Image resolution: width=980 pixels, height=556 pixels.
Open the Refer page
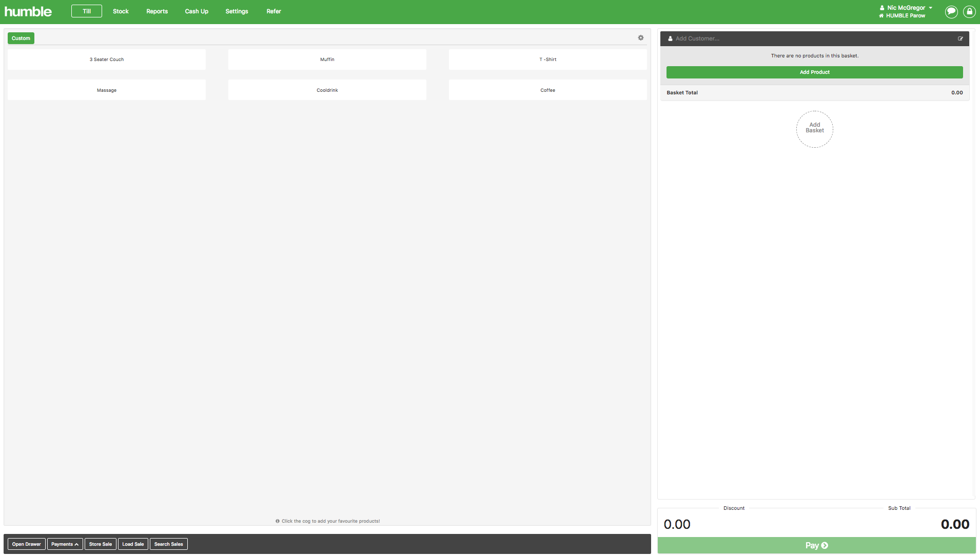tap(273, 11)
